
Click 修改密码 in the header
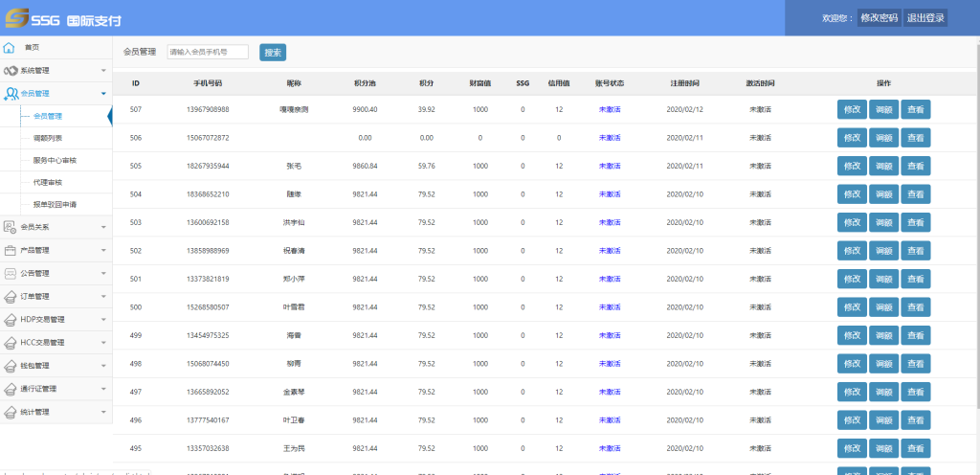(x=879, y=18)
